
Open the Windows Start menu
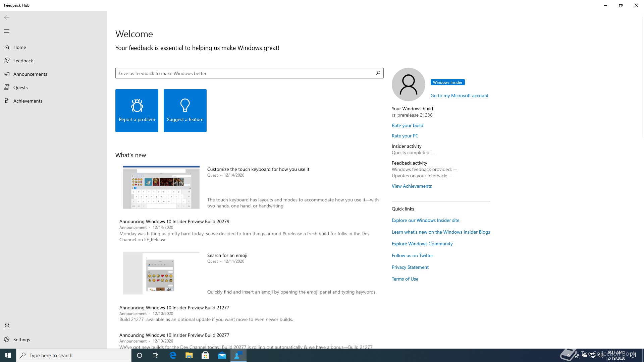coord(8,355)
